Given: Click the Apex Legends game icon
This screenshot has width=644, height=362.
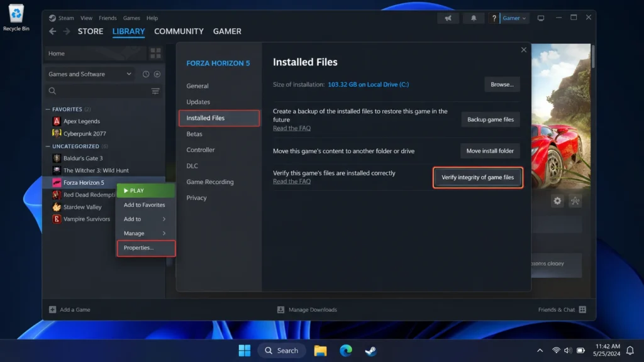Looking at the screenshot, I should pyautogui.click(x=57, y=121).
